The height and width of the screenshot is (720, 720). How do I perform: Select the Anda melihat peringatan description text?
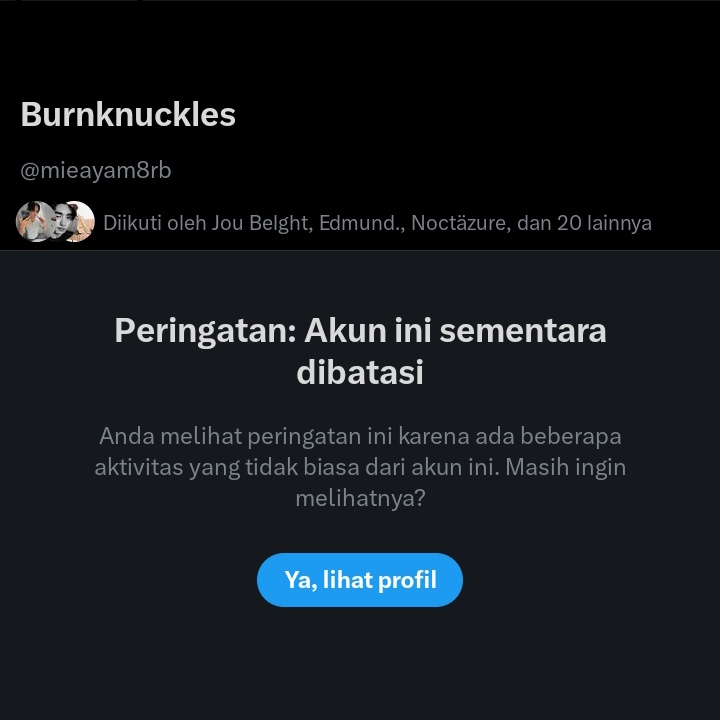tap(360, 467)
